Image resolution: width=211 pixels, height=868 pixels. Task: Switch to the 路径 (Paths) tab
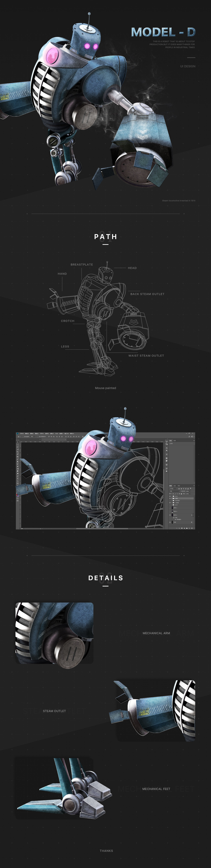point(179,486)
